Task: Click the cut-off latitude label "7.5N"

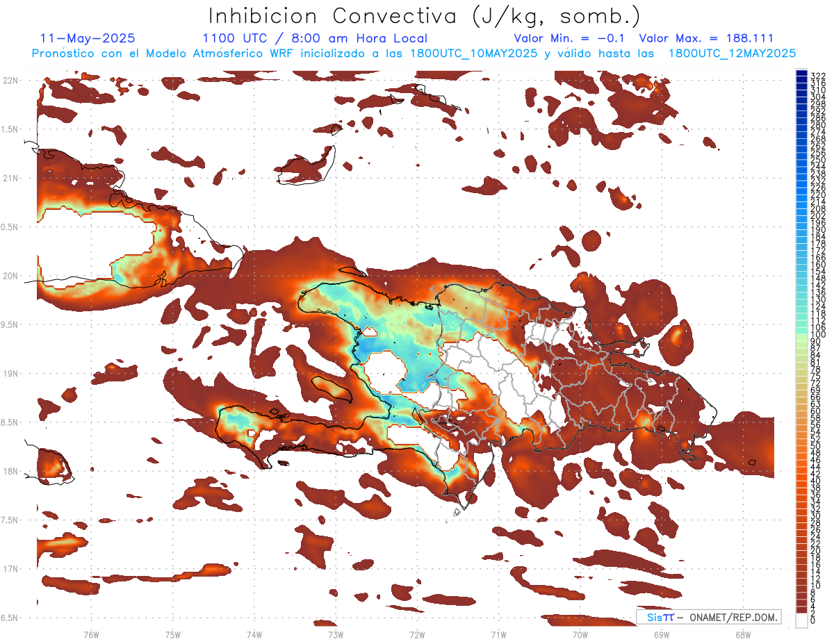Action: 9,520
